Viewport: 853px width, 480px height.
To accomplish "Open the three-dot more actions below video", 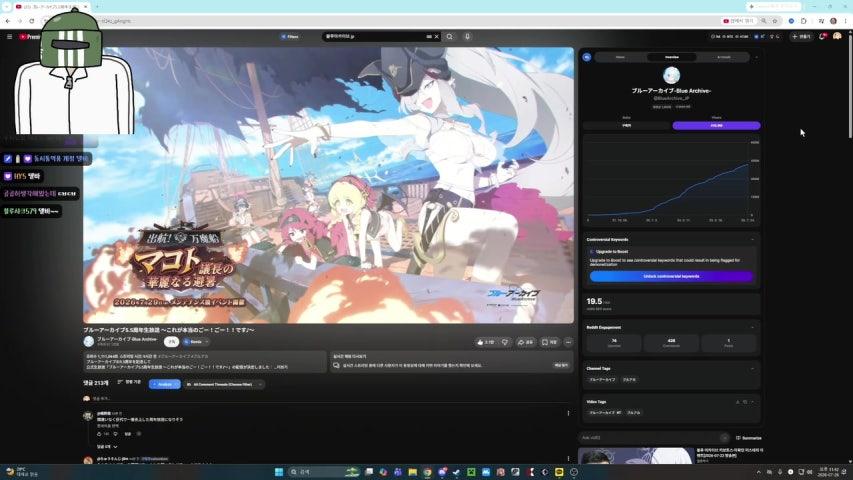I will 568,342.
